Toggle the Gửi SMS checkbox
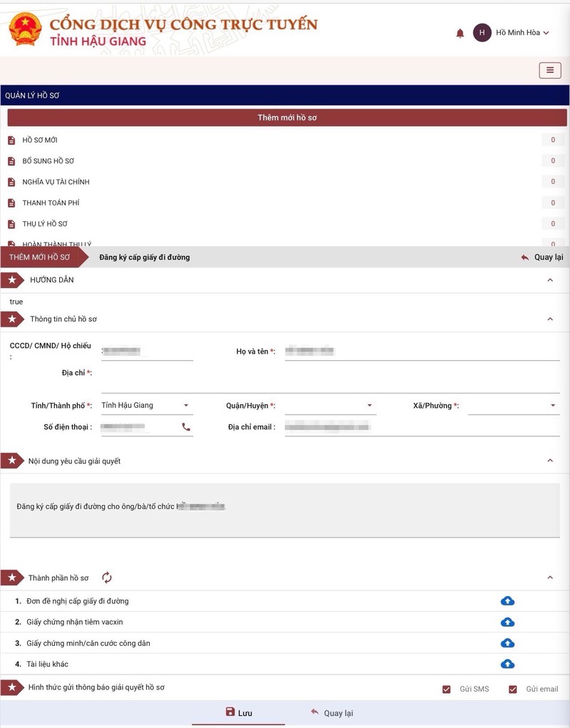570x728 pixels. pyautogui.click(x=447, y=689)
